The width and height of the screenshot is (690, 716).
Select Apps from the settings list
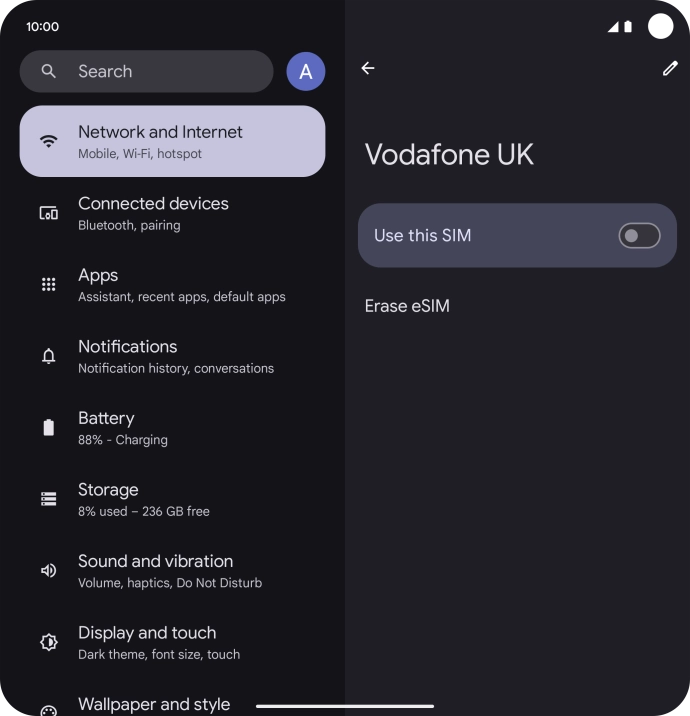click(172, 285)
